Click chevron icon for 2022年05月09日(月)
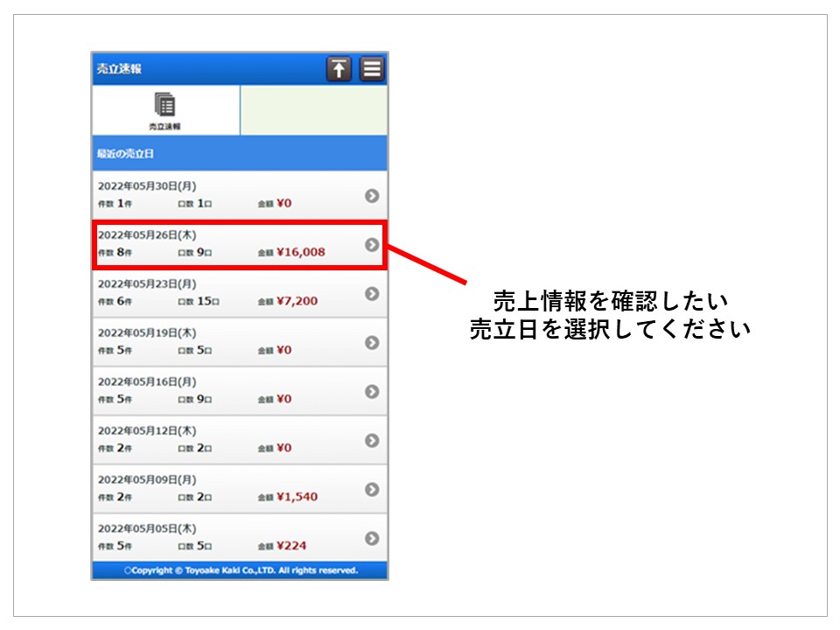 tap(372, 489)
